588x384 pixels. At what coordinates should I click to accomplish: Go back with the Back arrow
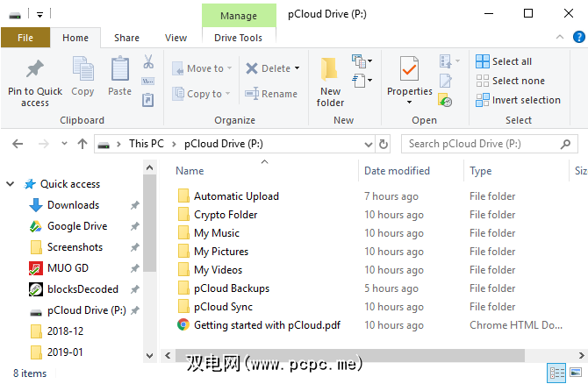tap(18, 144)
